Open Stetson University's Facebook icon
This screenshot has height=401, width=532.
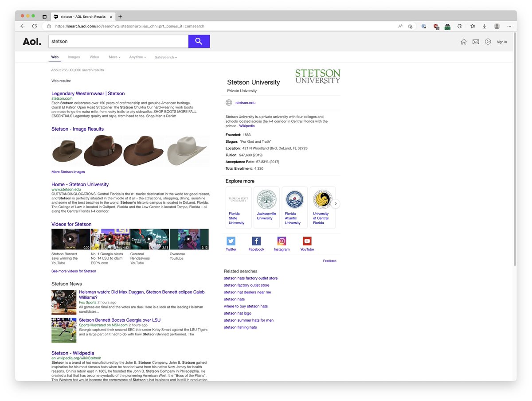256,241
